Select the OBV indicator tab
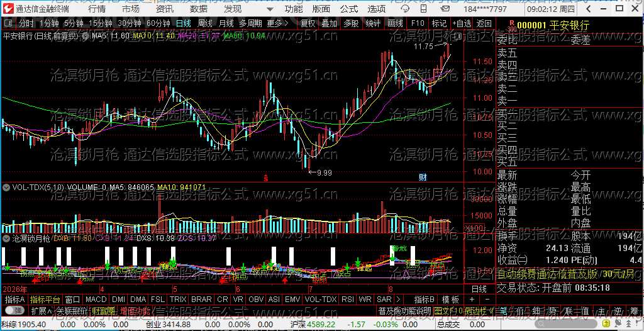 (x=257, y=300)
